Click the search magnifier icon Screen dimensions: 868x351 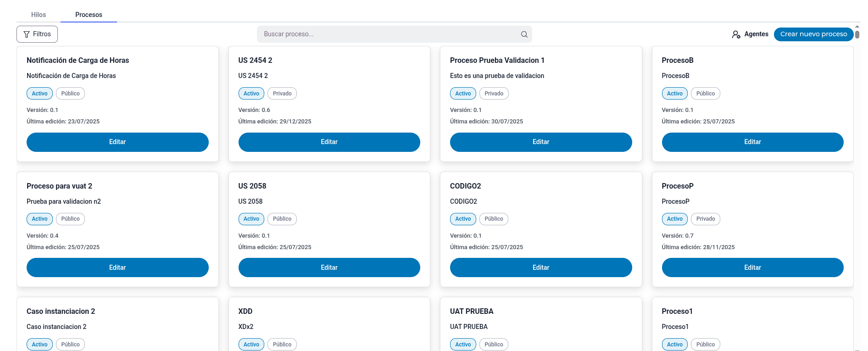pos(524,34)
